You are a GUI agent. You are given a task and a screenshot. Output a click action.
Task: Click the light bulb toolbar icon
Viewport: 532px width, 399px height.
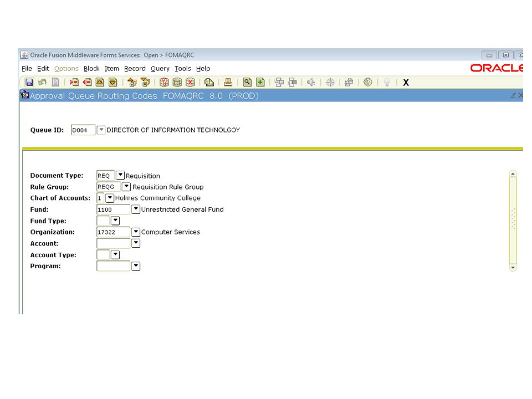click(387, 82)
